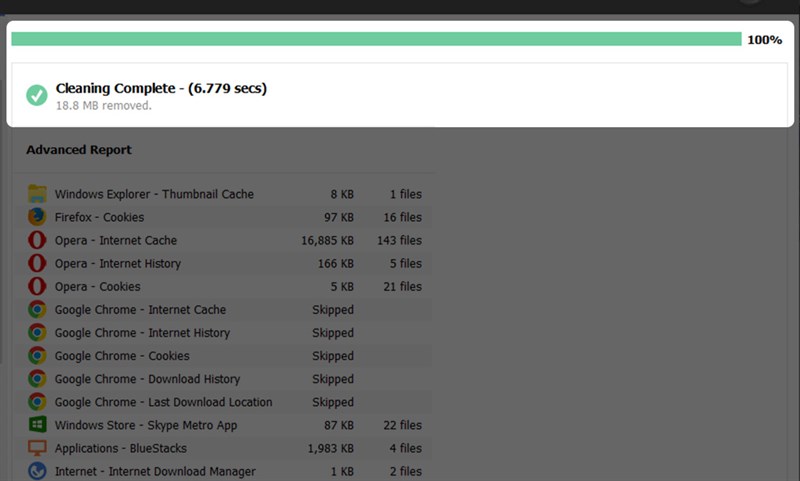This screenshot has width=800, height=481.
Task: Select the Google Chrome - Cookies entry
Action: click(x=121, y=356)
